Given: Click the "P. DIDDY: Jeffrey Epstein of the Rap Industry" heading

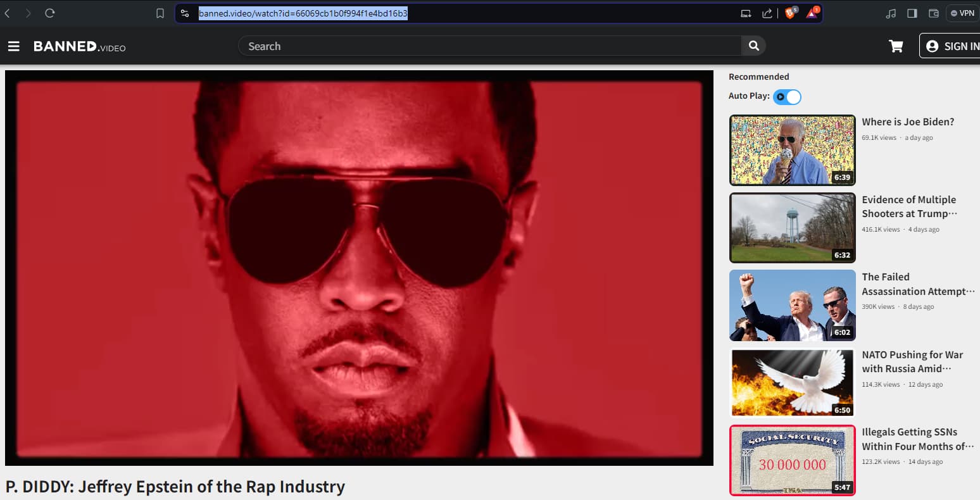Looking at the screenshot, I should (x=175, y=487).
